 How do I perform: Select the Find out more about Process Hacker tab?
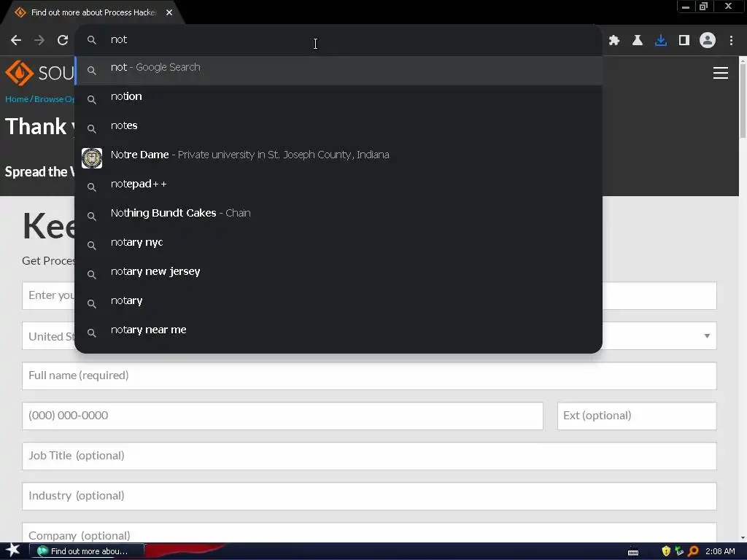click(93, 12)
